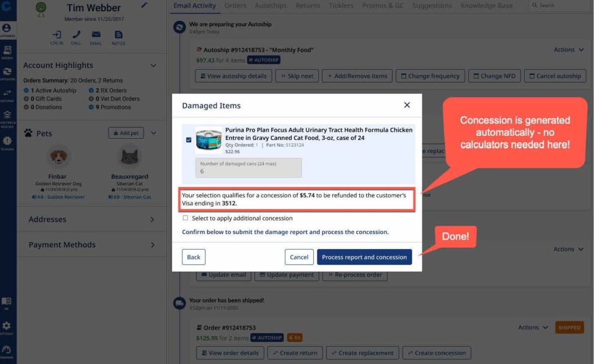
Task: Click the Log In icon
Action: pos(56,35)
